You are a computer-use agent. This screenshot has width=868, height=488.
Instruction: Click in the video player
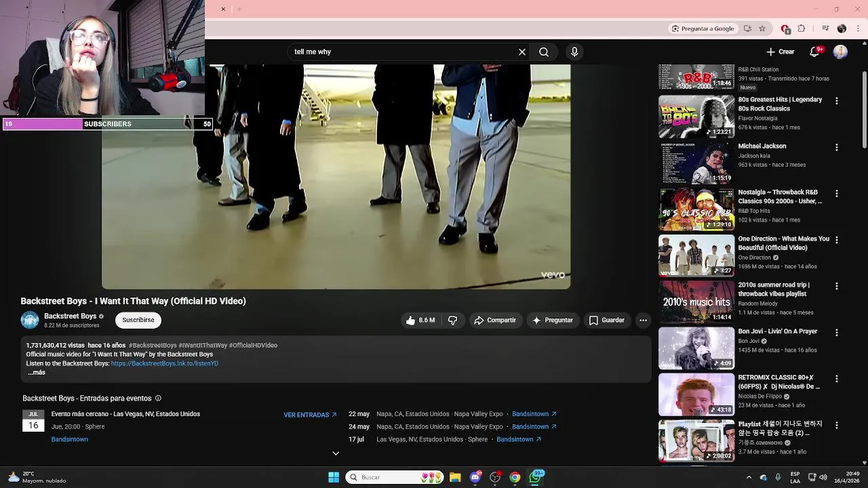(x=336, y=176)
